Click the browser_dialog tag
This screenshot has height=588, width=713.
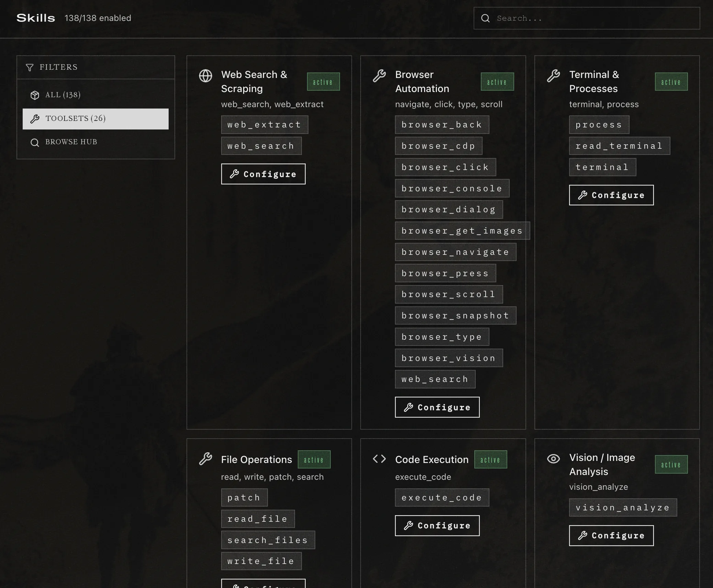pyautogui.click(x=449, y=210)
